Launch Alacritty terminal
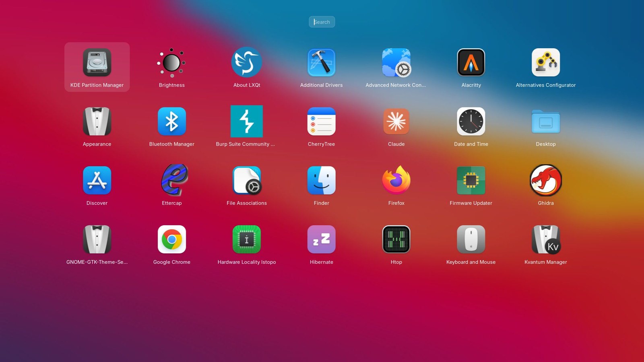 (x=471, y=62)
